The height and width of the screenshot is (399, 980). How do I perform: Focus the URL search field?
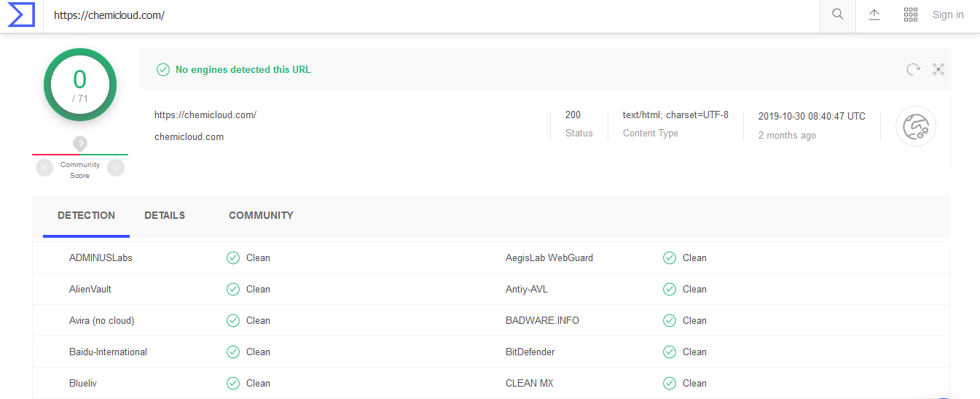(431, 15)
